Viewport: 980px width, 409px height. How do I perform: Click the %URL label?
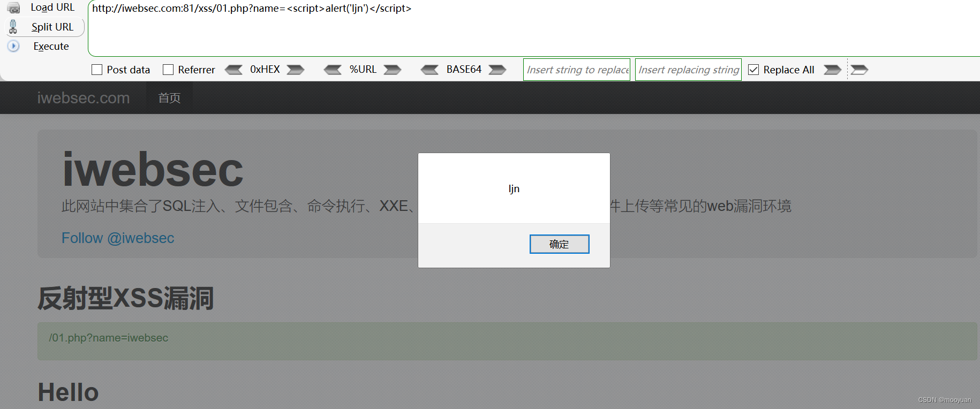click(363, 70)
